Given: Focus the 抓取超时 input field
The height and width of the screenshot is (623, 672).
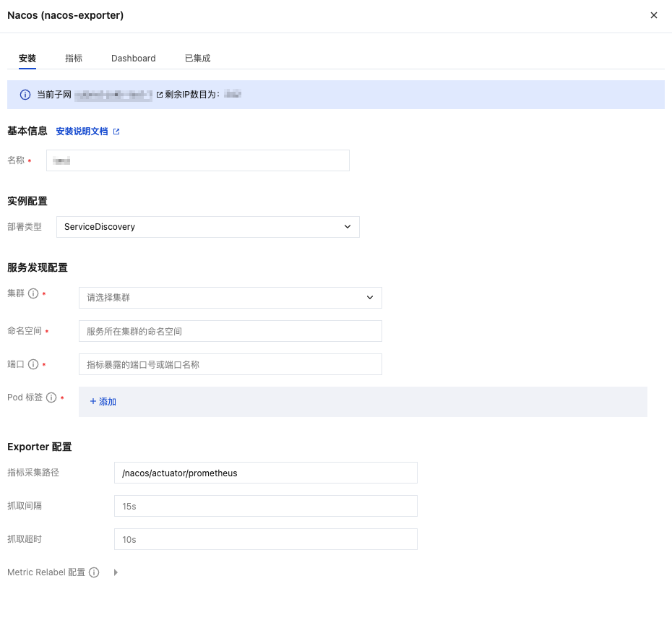Looking at the screenshot, I should tap(266, 539).
